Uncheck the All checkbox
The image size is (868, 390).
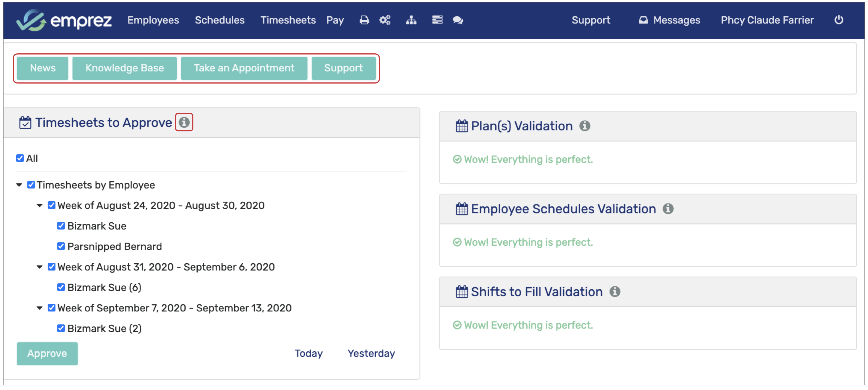(20, 158)
